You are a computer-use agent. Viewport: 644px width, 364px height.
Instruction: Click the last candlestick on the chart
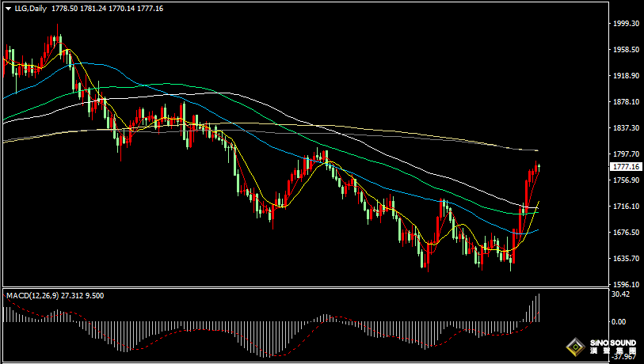(539, 165)
